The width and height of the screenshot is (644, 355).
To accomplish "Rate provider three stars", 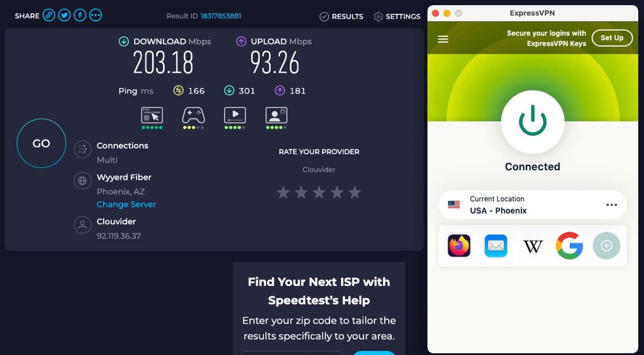I will (x=319, y=192).
